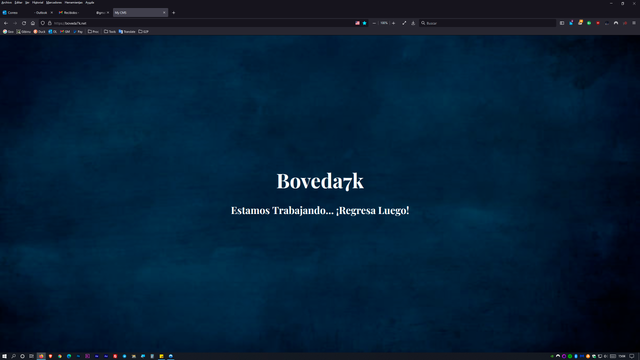Reset the zoom level percentage

[x=384, y=23]
